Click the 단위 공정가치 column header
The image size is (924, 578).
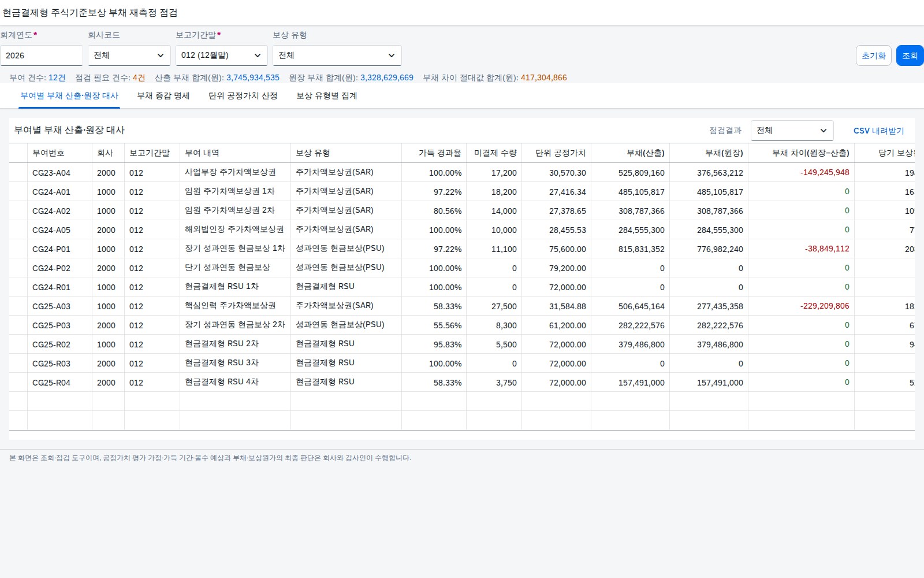557,153
